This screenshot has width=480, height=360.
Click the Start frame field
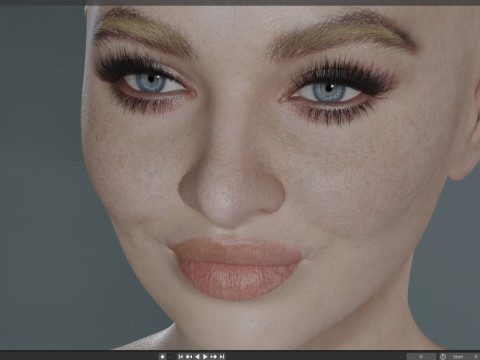(464, 356)
